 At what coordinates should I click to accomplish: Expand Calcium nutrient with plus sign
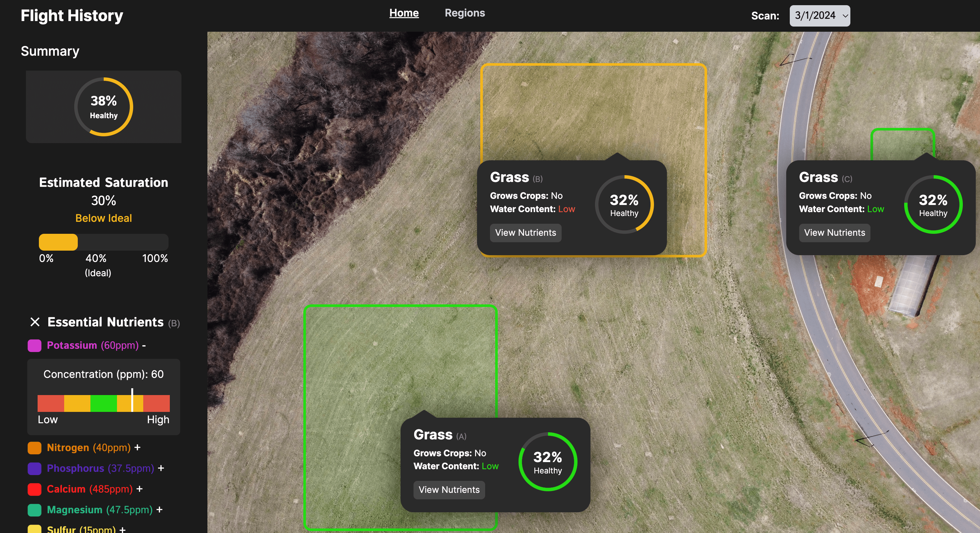(140, 489)
